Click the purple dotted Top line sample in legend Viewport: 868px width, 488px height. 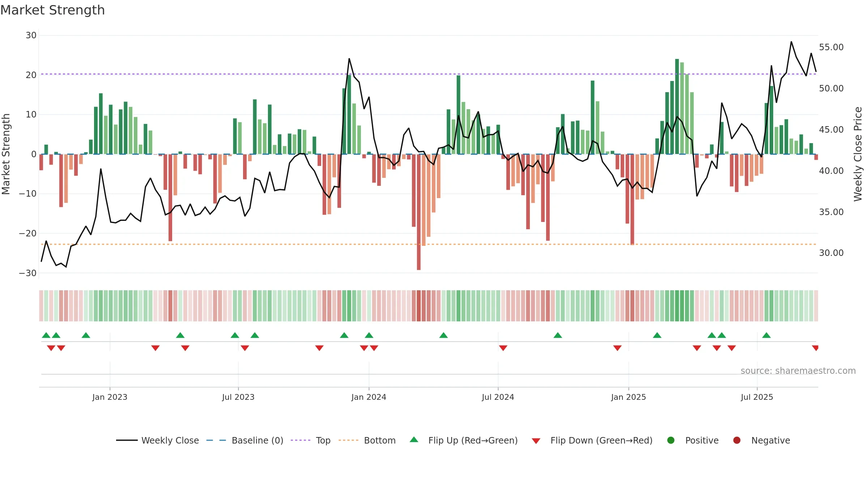[x=301, y=440]
